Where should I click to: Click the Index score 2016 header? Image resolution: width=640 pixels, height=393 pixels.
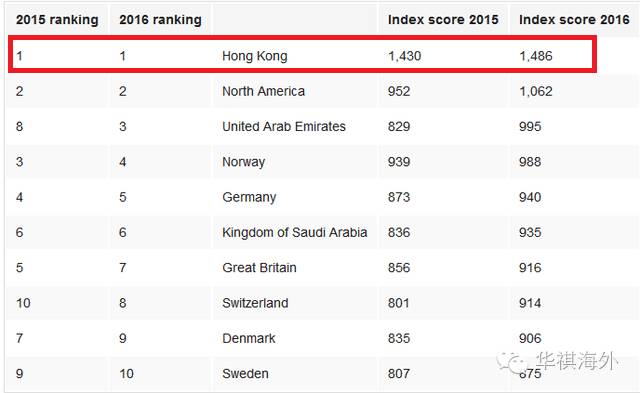574,20
